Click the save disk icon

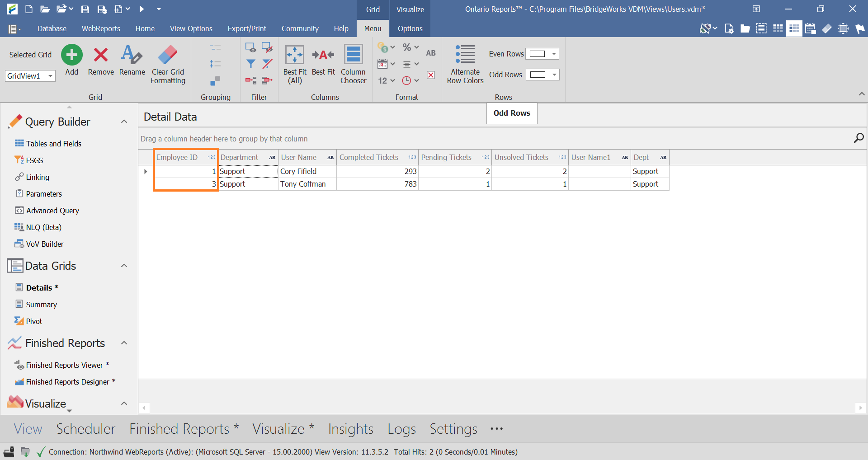tap(85, 9)
